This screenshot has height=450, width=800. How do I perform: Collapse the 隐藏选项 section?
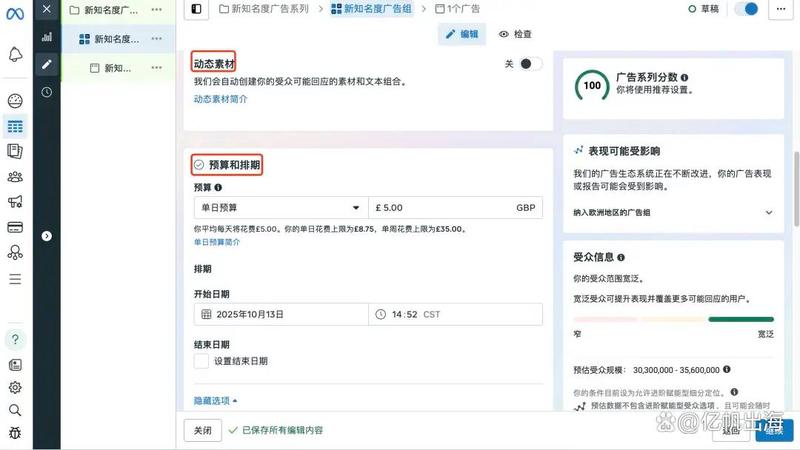tap(215, 401)
